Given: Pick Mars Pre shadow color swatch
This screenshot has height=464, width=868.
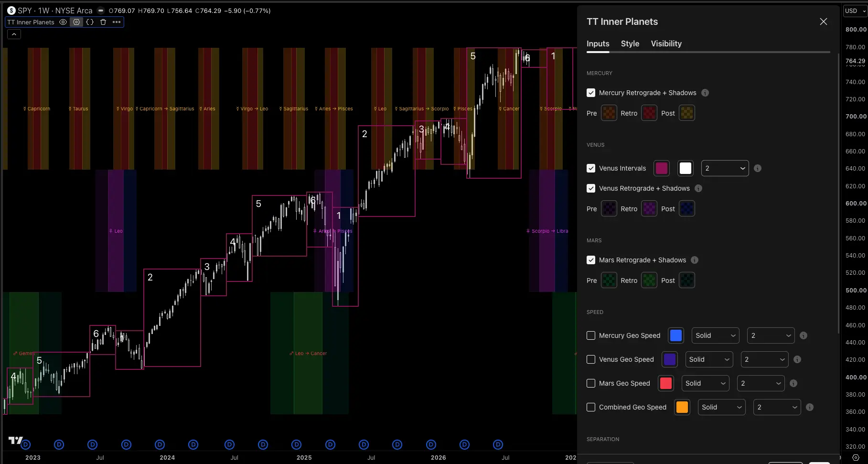Looking at the screenshot, I should (609, 281).
